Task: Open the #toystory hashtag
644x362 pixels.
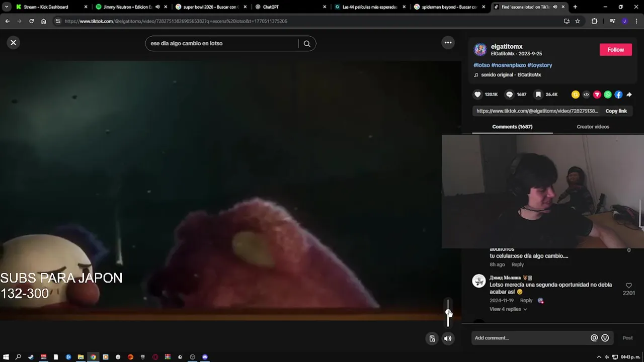Action: pyautogui.click(x=540, y=65)
